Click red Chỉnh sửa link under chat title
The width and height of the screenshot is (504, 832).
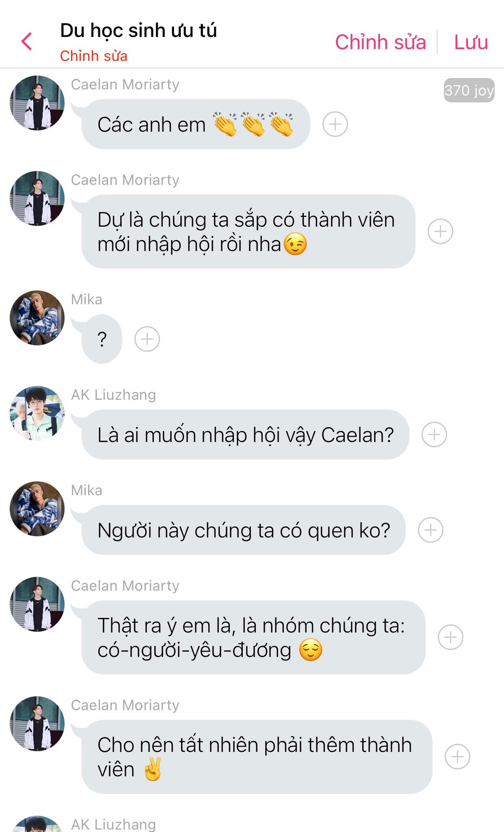pos(94,56)
